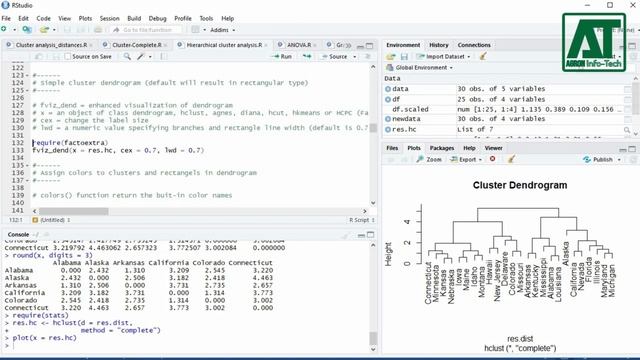The width and height of the screenshot is (640, 360).
Task: Open the File menu
Action: click(x=6, y=18)
